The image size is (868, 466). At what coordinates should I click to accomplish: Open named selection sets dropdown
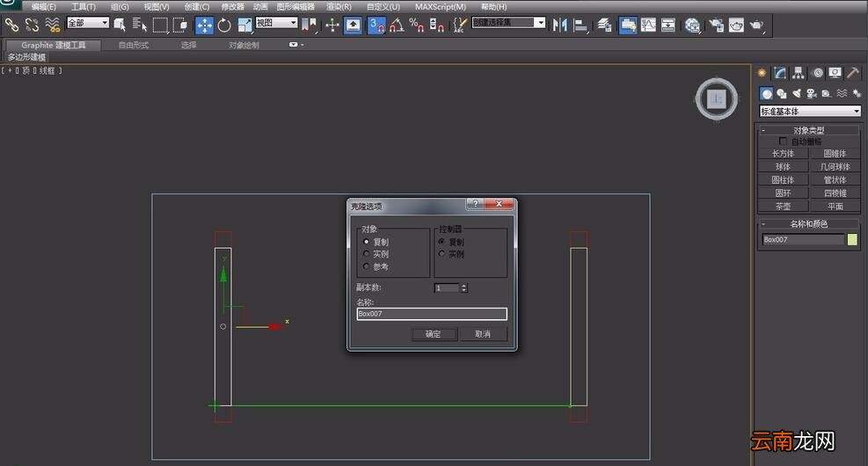tap(508, 23)
